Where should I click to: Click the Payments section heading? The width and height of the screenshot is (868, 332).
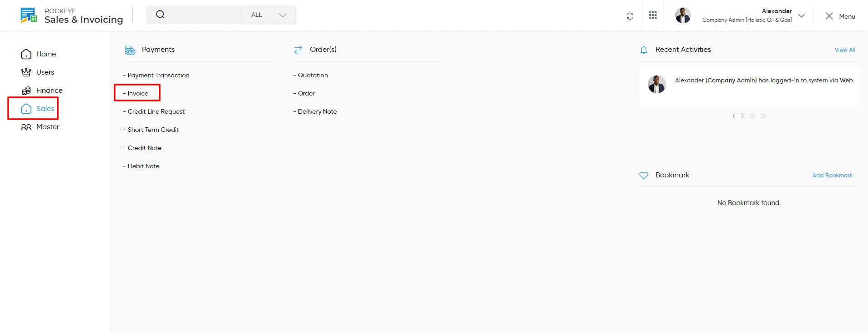[158, 50]
